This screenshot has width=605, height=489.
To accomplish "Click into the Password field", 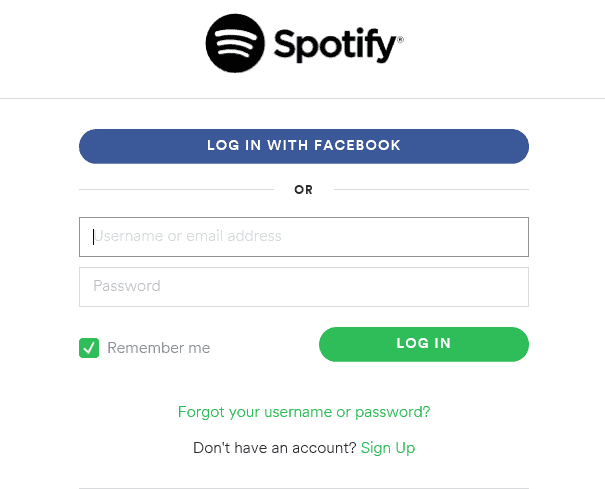I will 304,287.
